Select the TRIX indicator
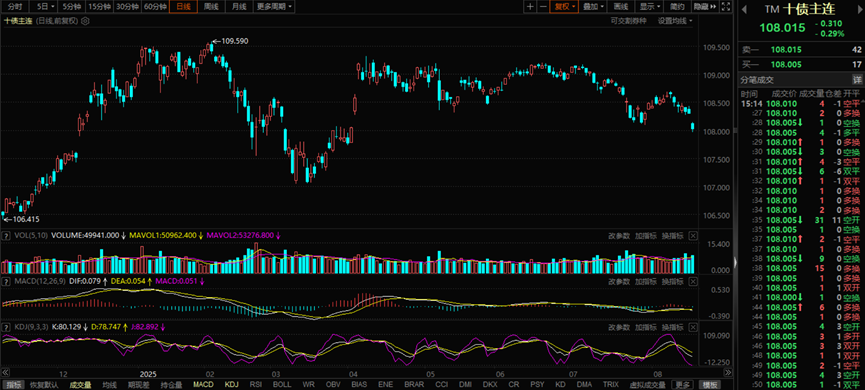The image size is (865, 390). [611, 384]
